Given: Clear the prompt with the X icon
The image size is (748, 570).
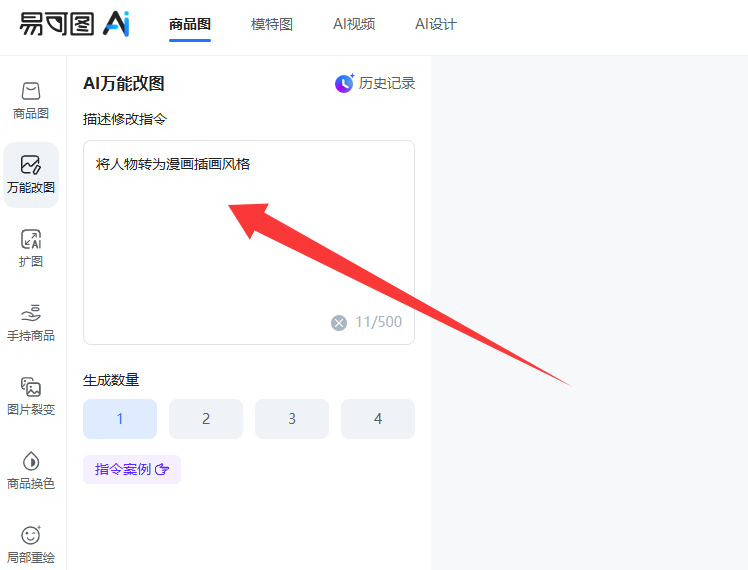Looking at the screenshot, I should (x=339, y=322).
